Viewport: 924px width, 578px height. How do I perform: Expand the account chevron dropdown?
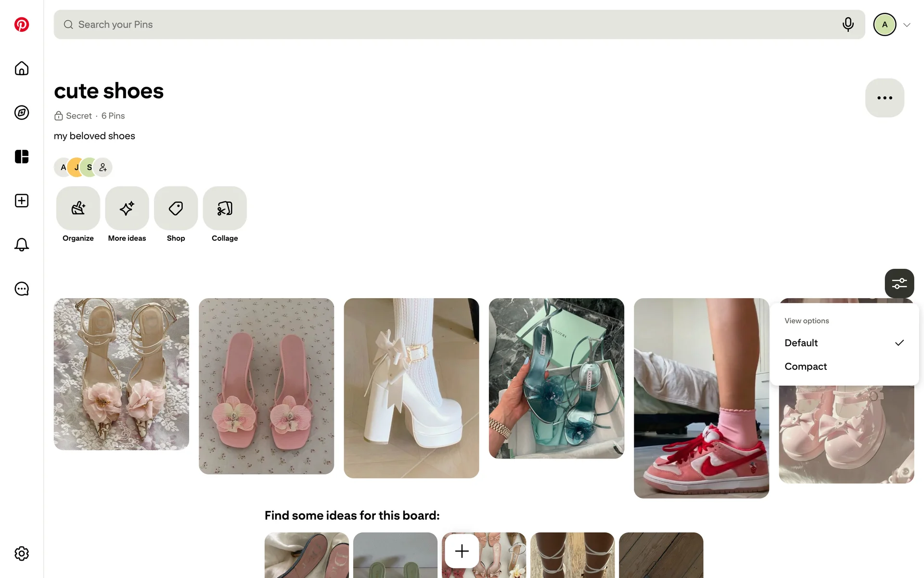click(x=907, y=25)
